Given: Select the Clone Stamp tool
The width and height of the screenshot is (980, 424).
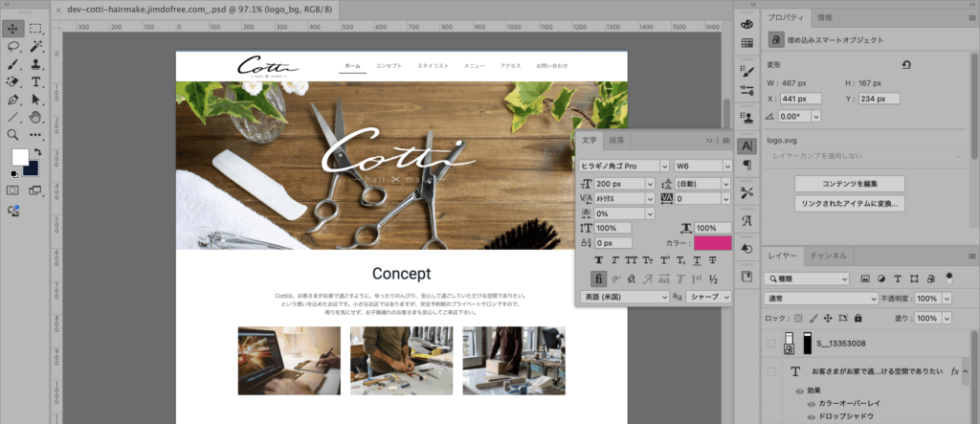Looking at the screenshot, I should pyautogui.click(x=36, y=64).
